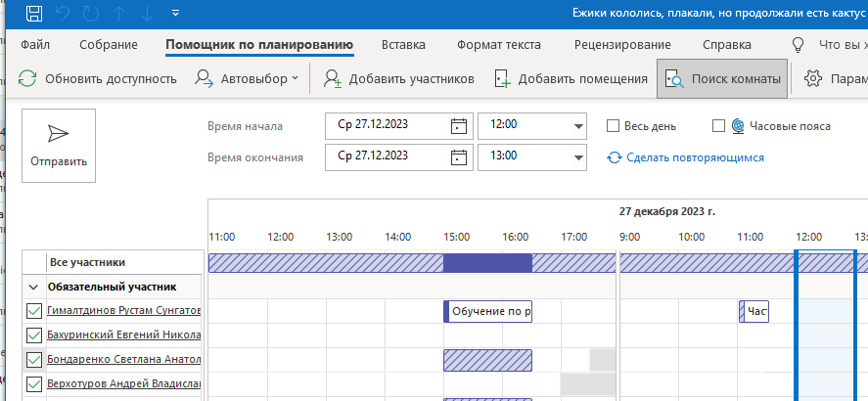Open the Формат текста tab
This screenshot has height=401, width=868.
(499, 45)
